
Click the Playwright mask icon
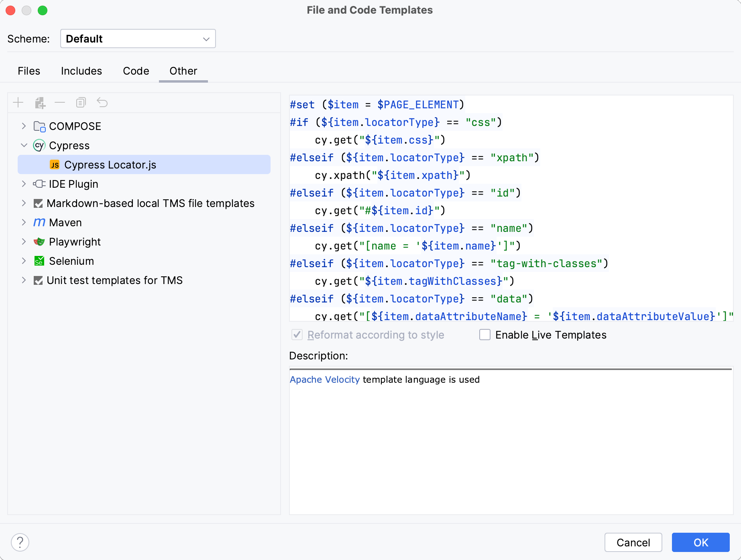39,241
